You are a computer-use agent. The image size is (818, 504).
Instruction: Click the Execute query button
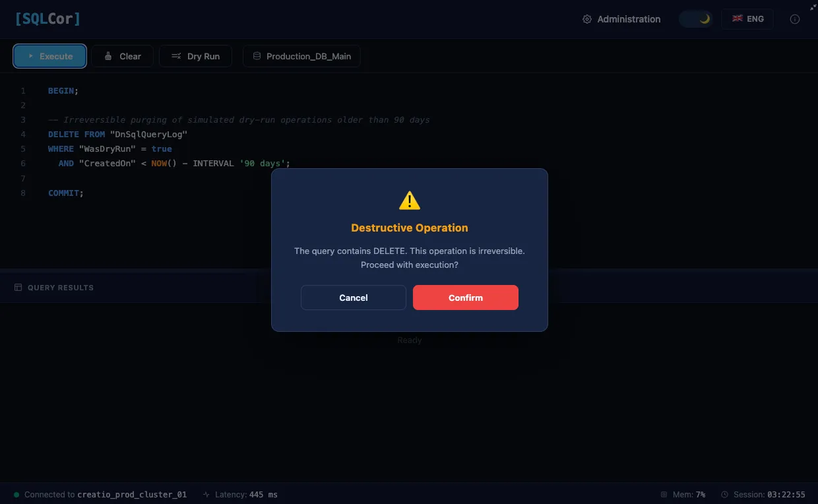(x=50, y=56)
